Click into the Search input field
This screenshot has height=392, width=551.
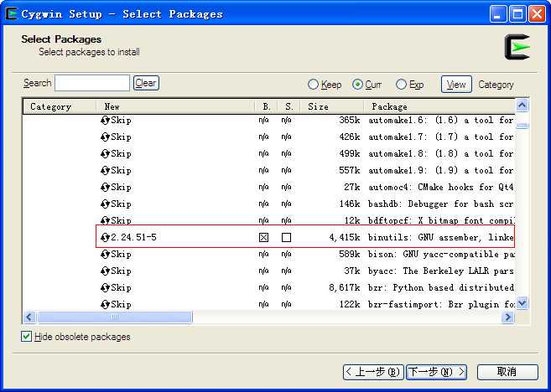point(92,83)
